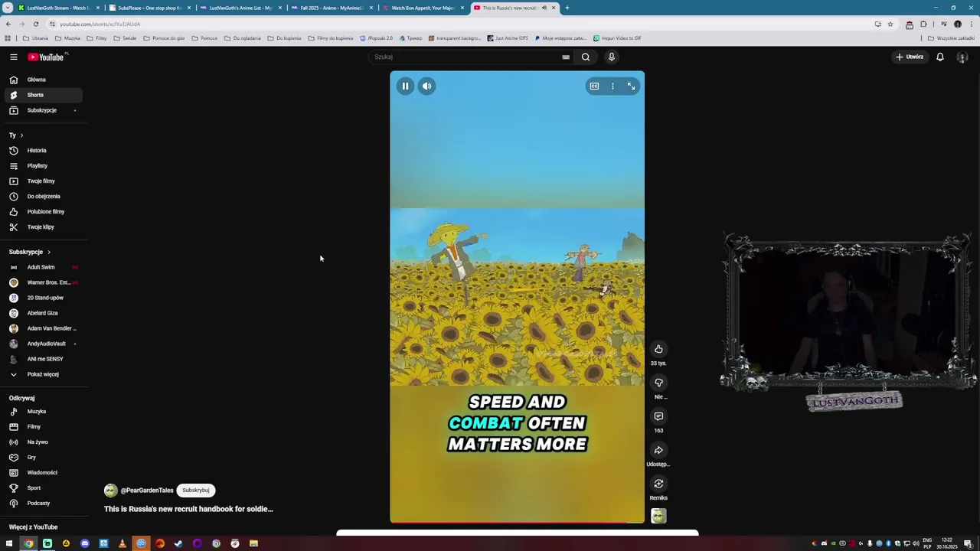Open a new browser tab
The image size is (980, 551).
pos(567,8)
